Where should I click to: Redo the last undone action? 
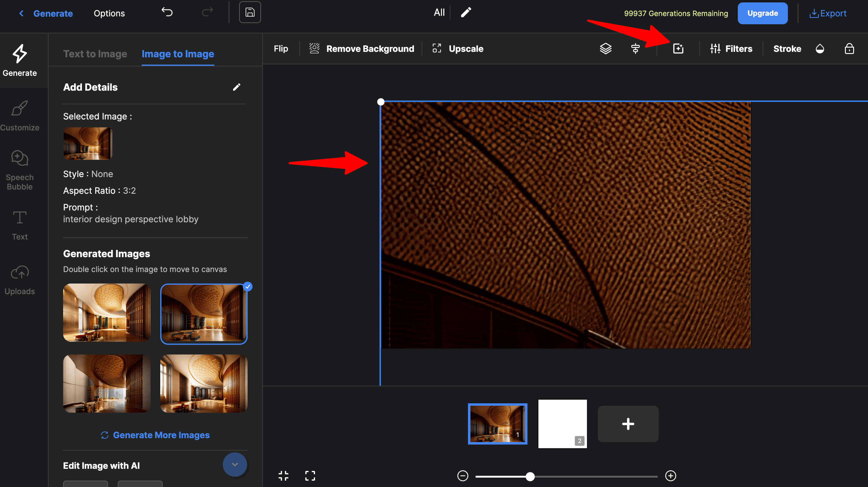coord(207,12)
